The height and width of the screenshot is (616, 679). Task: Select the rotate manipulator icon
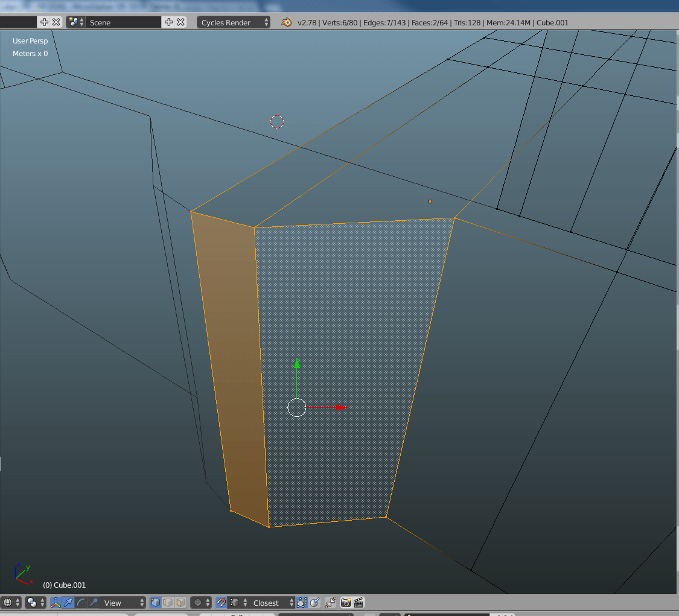[x=81, y=602]
